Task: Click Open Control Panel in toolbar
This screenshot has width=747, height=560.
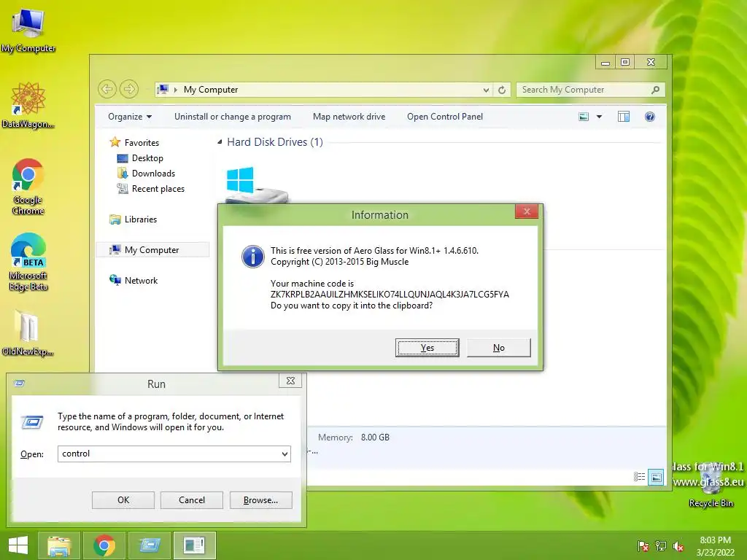Action: (445, 117)
